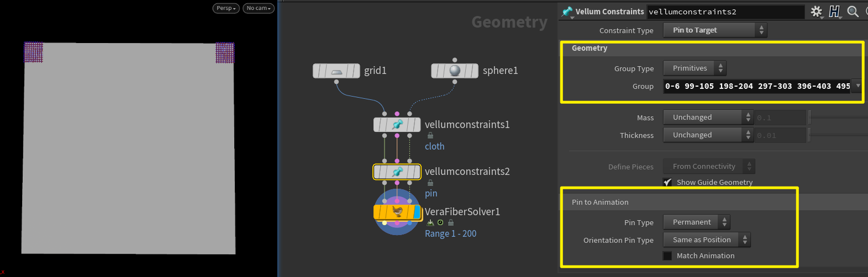Open Pin Type Permanent dropdown
This screenshot has width=868, height=277.
point(696,222)
